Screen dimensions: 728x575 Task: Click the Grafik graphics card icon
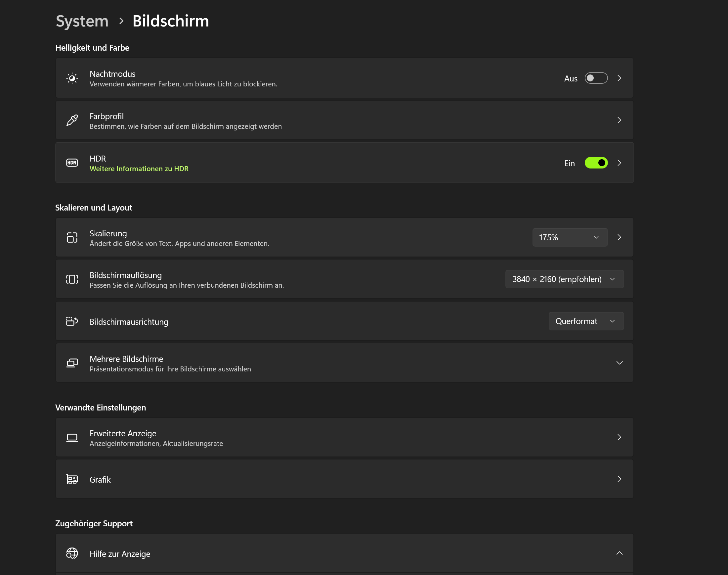click(x=72, y=479)
